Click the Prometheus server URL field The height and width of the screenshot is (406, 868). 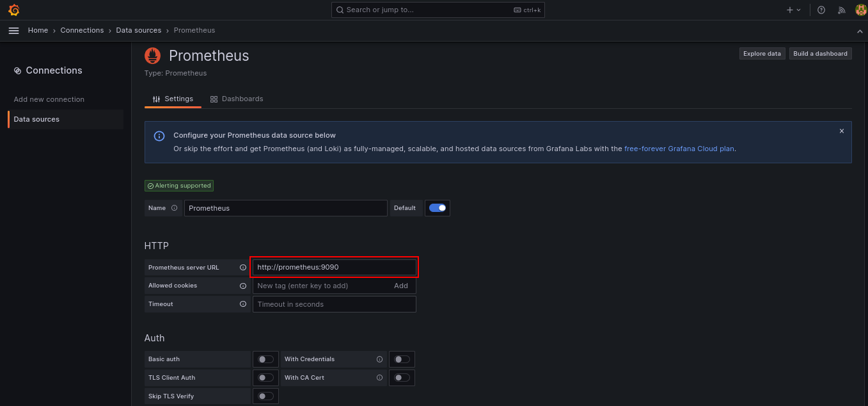335,267
